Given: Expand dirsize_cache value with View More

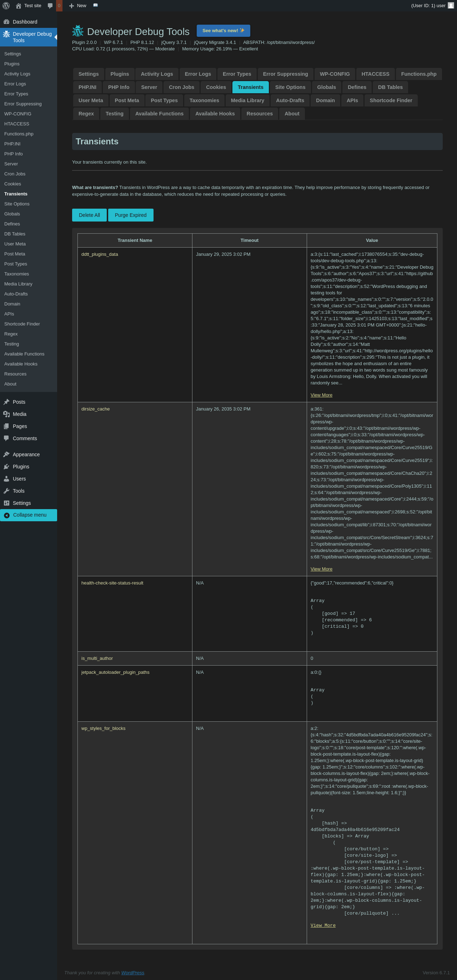Looking at the screenshot, I should [321, 569].
